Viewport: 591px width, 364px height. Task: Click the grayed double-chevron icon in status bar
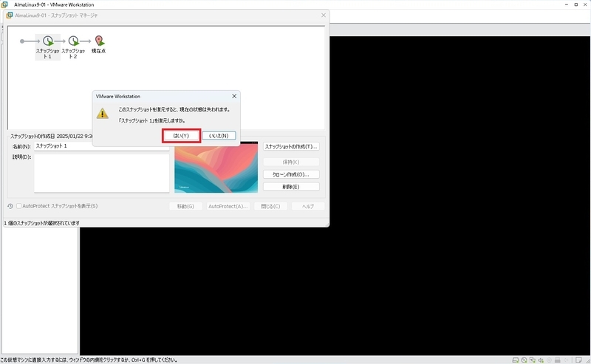(x=566, y=360)
